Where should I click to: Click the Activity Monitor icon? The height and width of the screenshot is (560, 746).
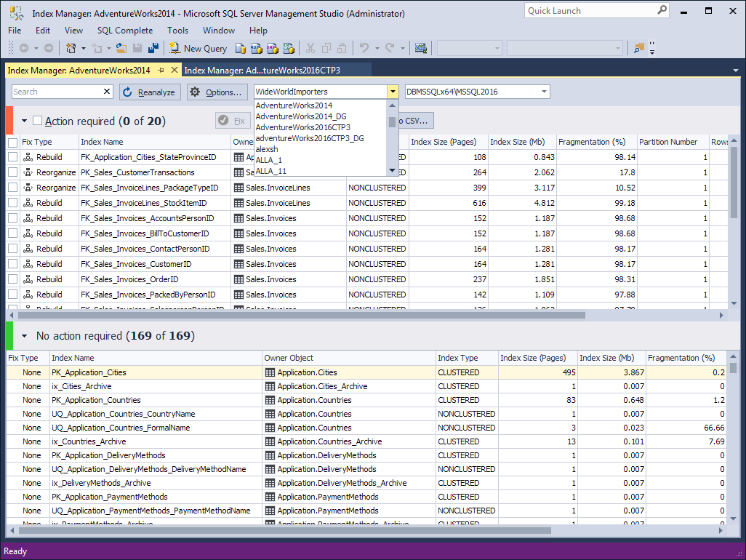(420, 48)
